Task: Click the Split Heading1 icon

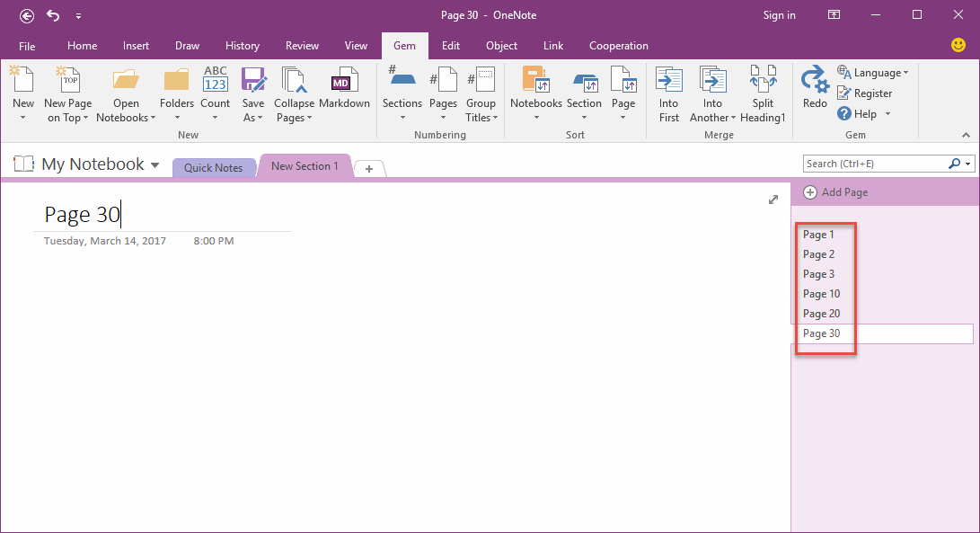Action: pos(764,80)
